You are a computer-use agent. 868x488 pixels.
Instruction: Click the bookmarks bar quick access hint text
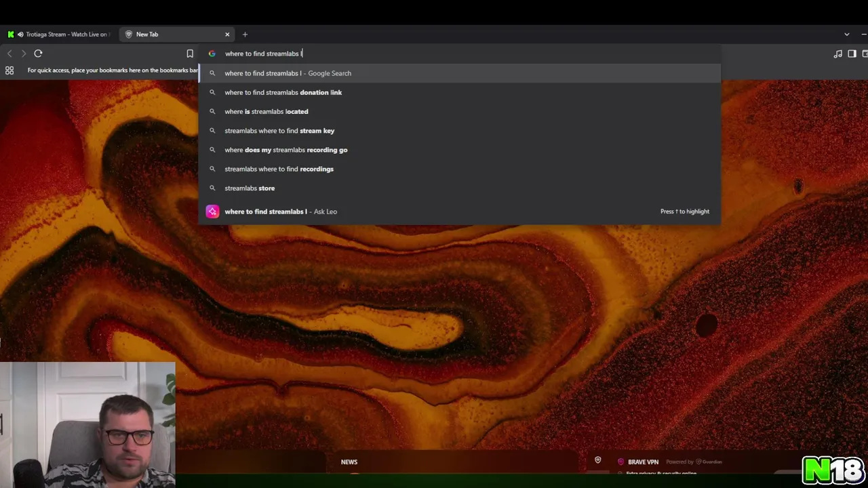point(113,70)
